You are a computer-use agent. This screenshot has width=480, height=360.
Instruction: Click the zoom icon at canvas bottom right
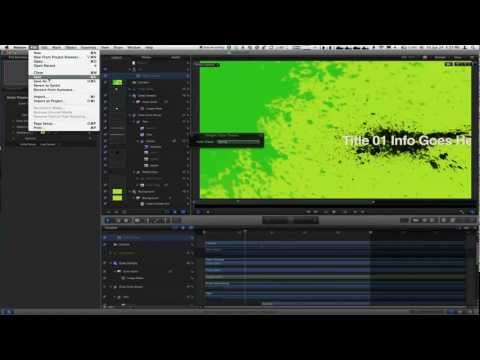461,212
